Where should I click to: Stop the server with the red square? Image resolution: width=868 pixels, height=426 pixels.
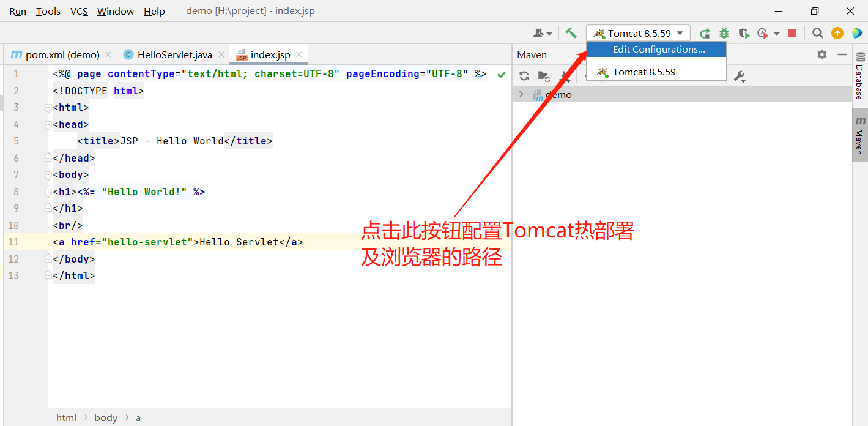(x=792, y=33)
